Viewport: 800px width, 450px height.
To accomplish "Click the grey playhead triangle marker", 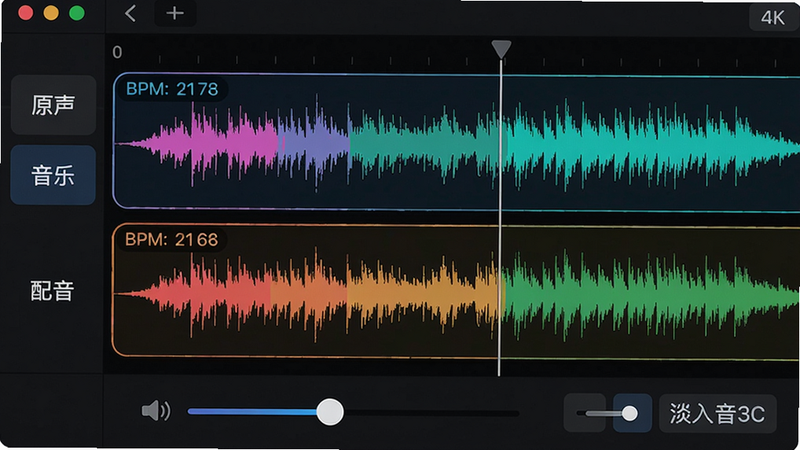I will coord(502,49).
